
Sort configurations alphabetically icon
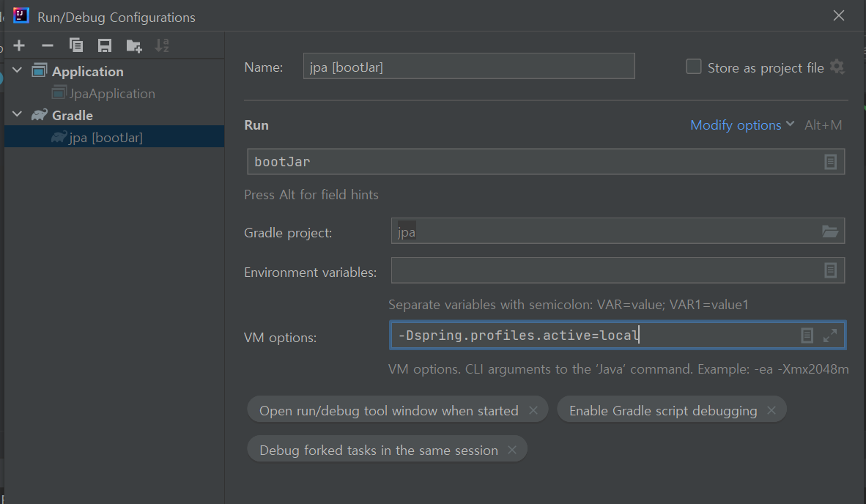[x=162, y=45]
